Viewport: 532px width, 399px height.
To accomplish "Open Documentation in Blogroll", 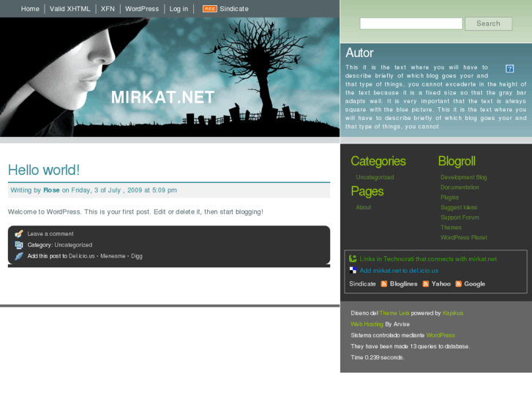I will coord(460,187).
